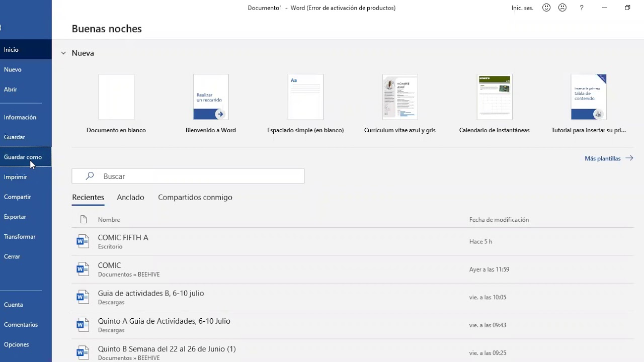
Task: Click the document icon in the list header
Action: click(x=84, y=219)
